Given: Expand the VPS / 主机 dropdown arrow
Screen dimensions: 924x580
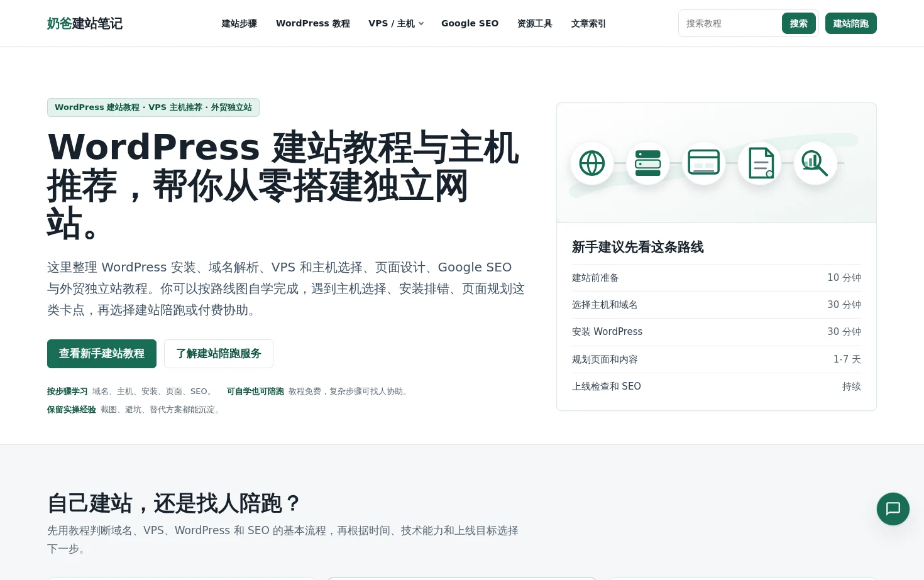Looking at the screenshot, I should point(421,24).
